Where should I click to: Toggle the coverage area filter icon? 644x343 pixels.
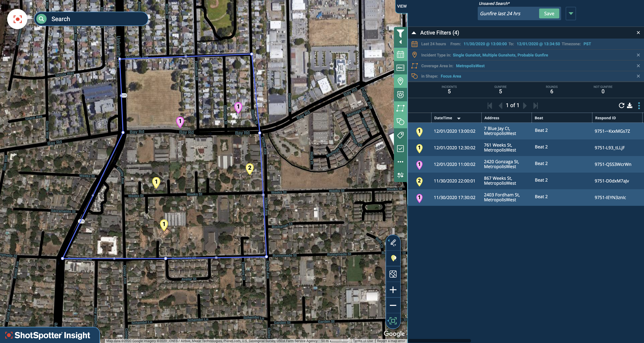tap(400, 108)
